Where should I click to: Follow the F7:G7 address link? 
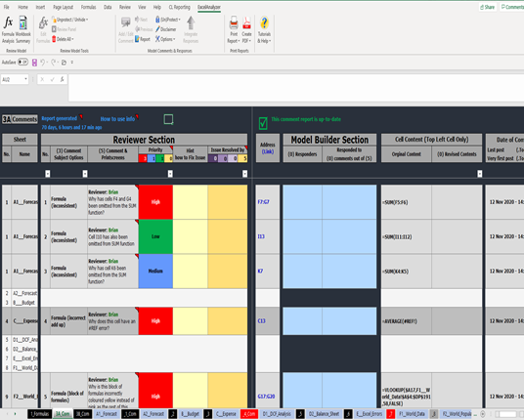[x=263, y=202]
